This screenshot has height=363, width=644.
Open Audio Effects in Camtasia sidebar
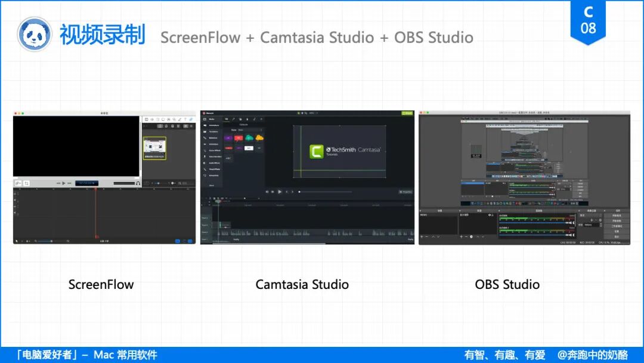coord(212,163)
